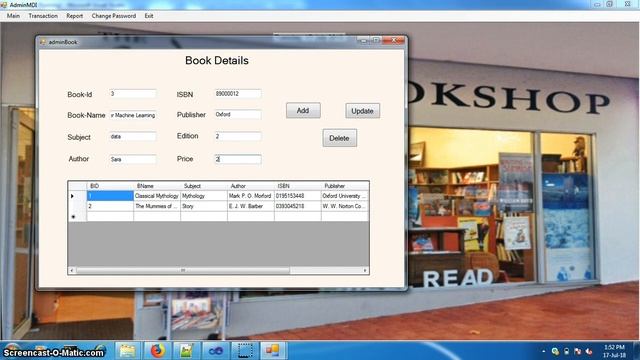This screenshot has height=360, width=640.
Task: Sort by BName column header
Action: [157, 186]
